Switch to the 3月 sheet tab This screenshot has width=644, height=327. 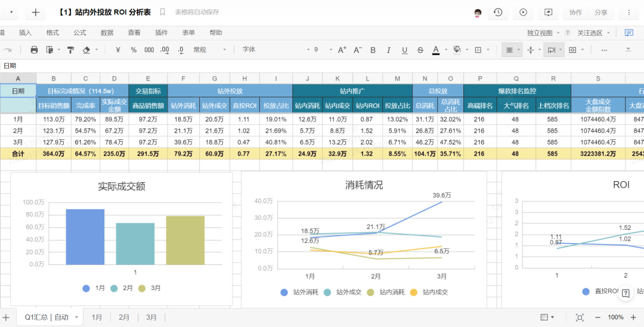click(x=151, y=317)
